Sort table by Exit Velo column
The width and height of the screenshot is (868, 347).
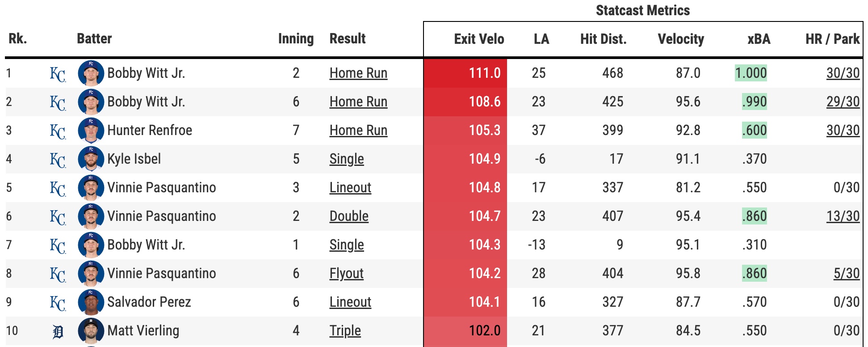tap(479, 39)
